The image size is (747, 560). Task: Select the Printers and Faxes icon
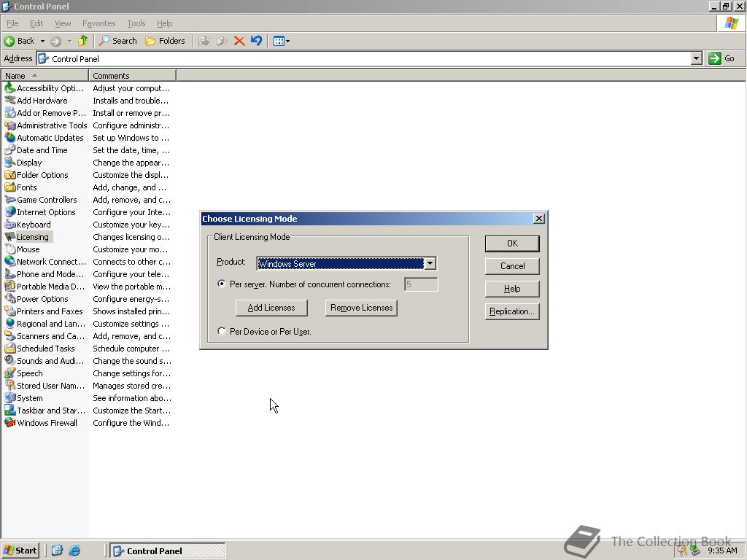coord(10,311)
